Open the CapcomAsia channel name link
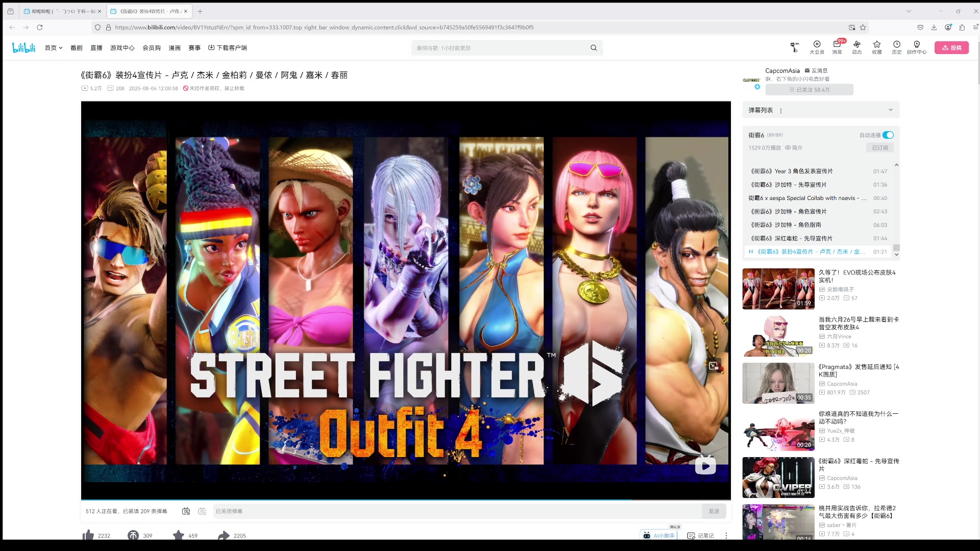The width and height of the screenshot is (980, 551). (782, 70)
